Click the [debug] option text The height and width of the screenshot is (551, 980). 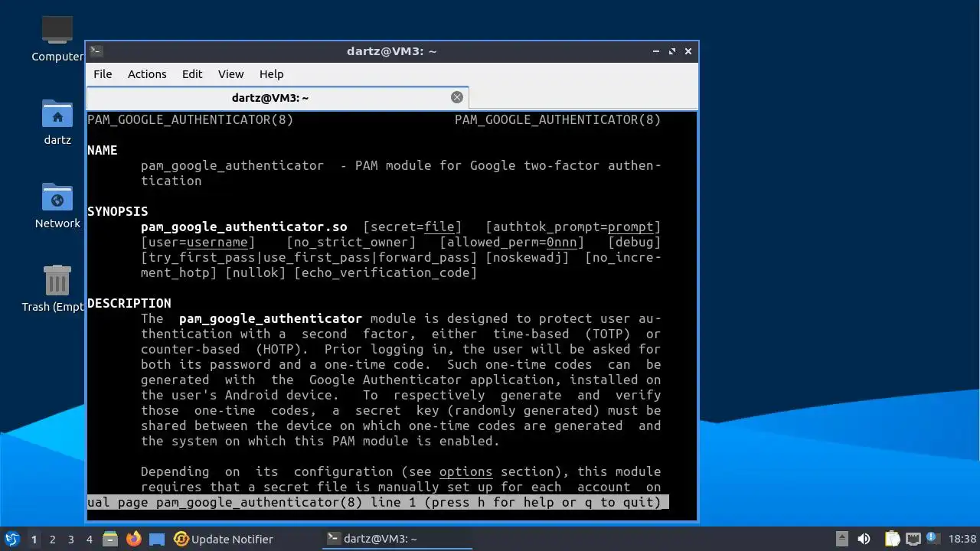click(635, 242)
